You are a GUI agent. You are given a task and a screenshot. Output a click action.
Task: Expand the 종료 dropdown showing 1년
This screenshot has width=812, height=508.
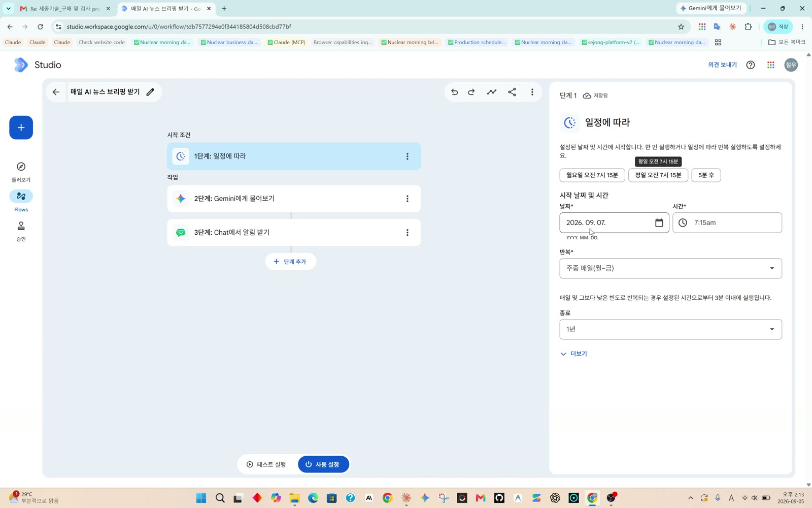(670, 329)
